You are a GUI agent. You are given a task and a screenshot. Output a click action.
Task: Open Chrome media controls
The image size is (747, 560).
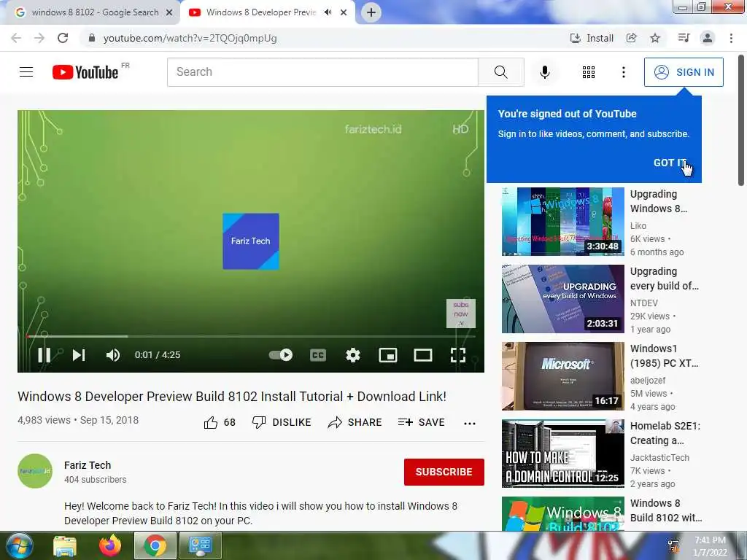684,38
